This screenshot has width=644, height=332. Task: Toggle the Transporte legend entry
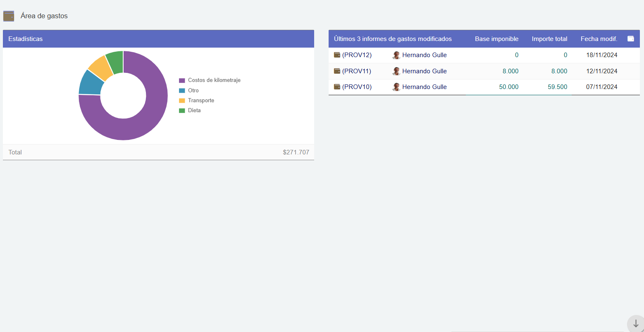(x=201, y=101)
